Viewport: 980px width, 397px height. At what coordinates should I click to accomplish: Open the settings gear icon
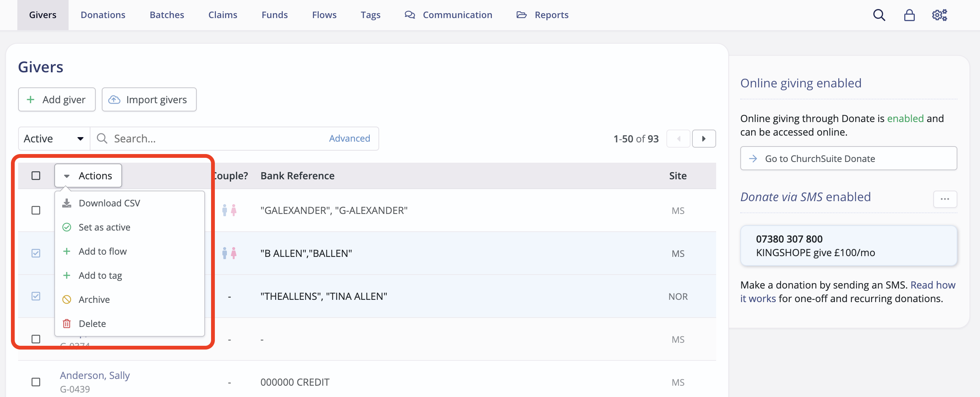tap(939, 15)
